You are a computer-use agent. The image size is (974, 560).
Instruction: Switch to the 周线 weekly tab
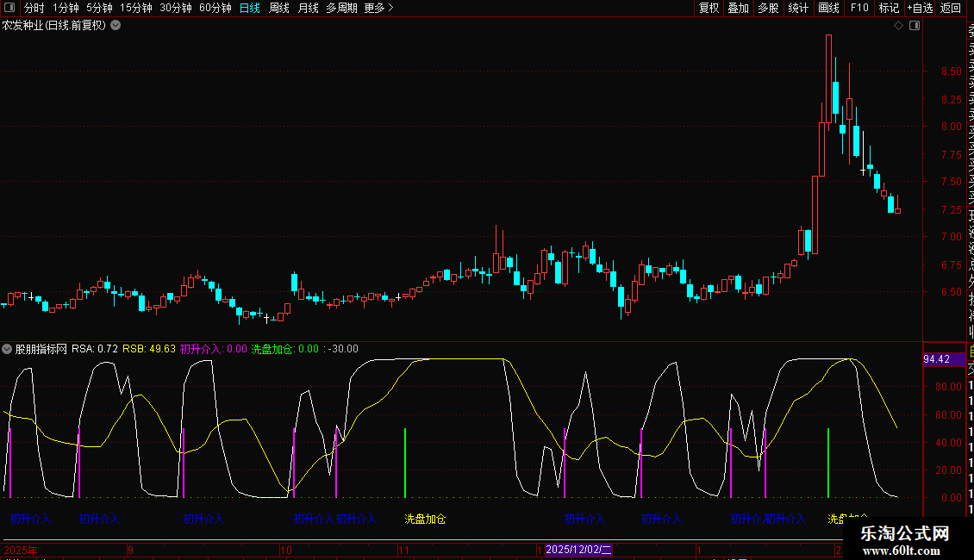coord(279,8)
